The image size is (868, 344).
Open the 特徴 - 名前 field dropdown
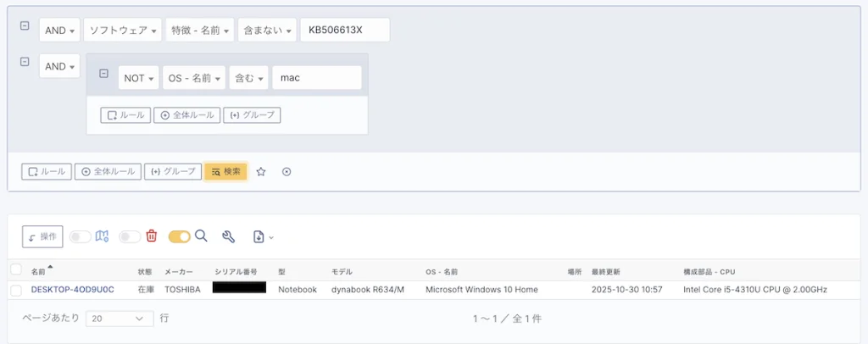point(200,31)
